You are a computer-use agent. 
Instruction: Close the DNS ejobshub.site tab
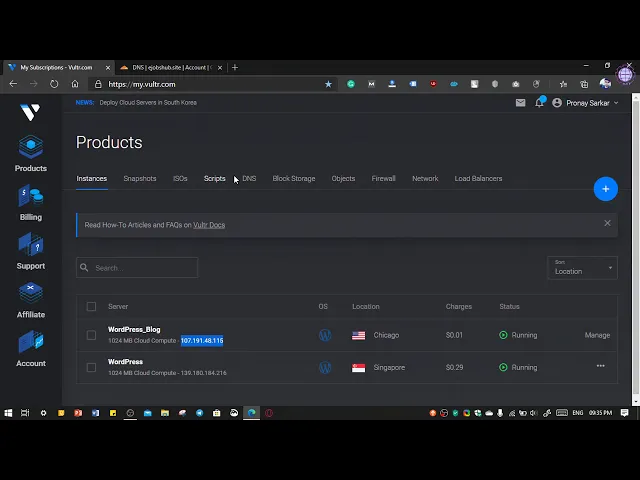220,68
